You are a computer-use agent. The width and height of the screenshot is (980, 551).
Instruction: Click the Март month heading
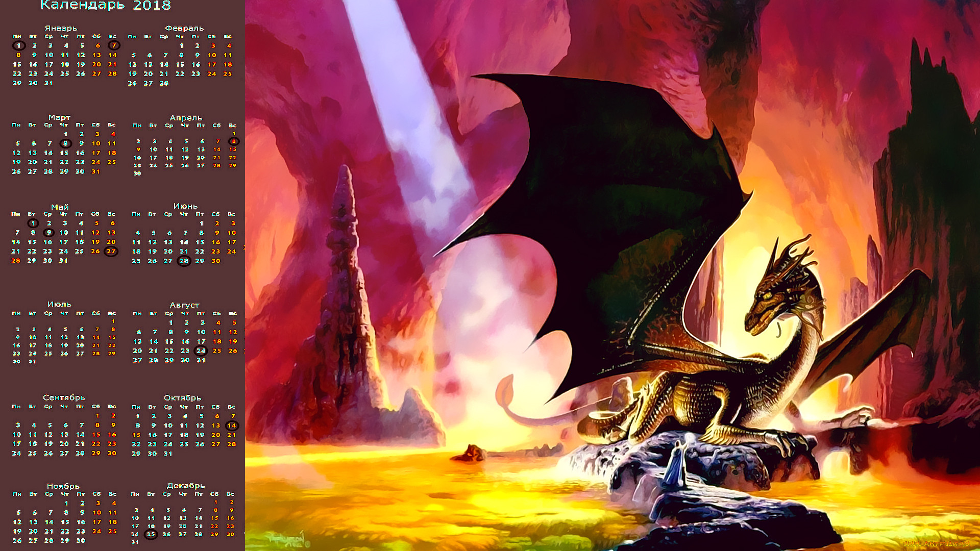point(59,117)
